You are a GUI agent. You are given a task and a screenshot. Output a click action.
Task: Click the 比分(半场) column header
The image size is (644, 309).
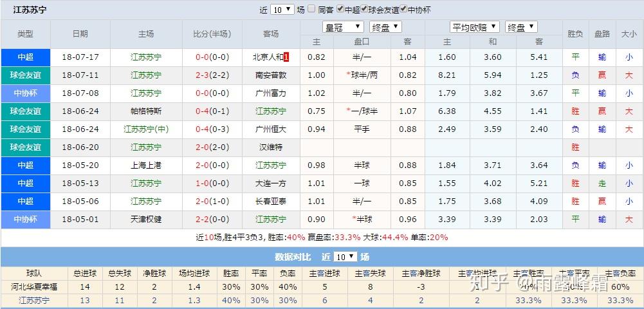(212, 34)
